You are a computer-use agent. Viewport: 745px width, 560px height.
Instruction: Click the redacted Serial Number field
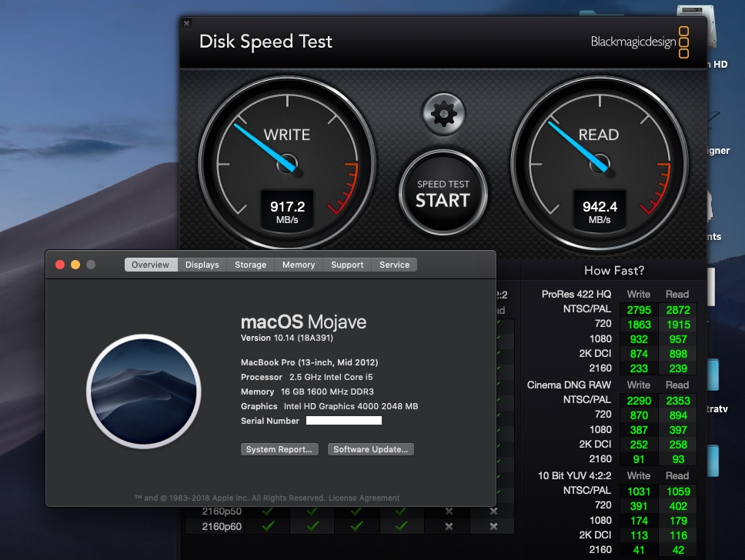pyautogui.click(x=344, y=420)
